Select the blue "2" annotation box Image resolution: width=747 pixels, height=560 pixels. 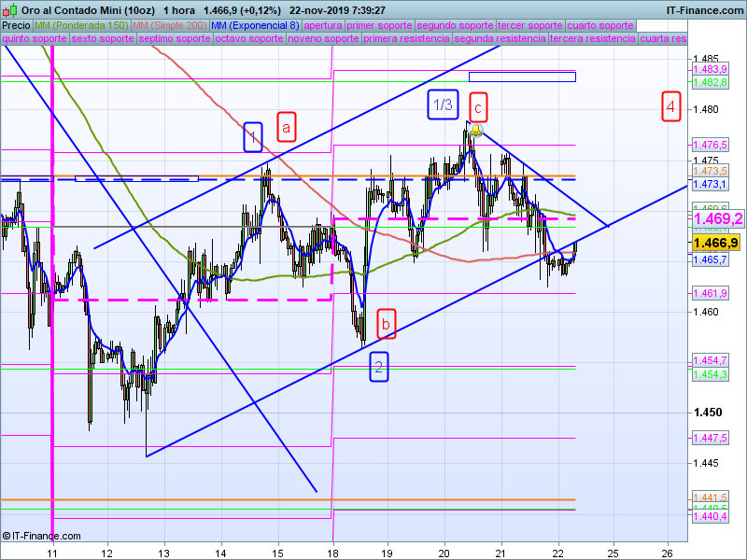coord(379,367)
